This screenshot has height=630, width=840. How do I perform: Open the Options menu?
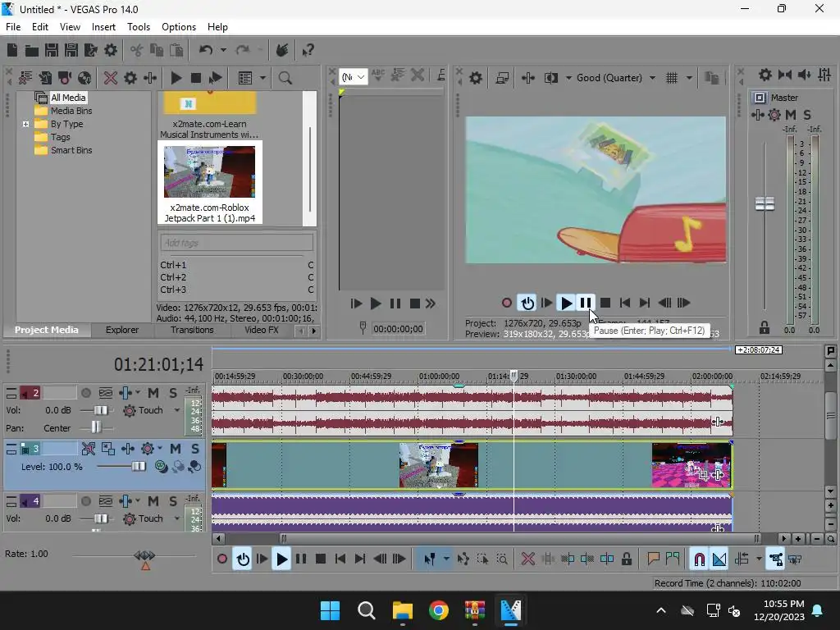pyautogui.click(x=178, y=27)
